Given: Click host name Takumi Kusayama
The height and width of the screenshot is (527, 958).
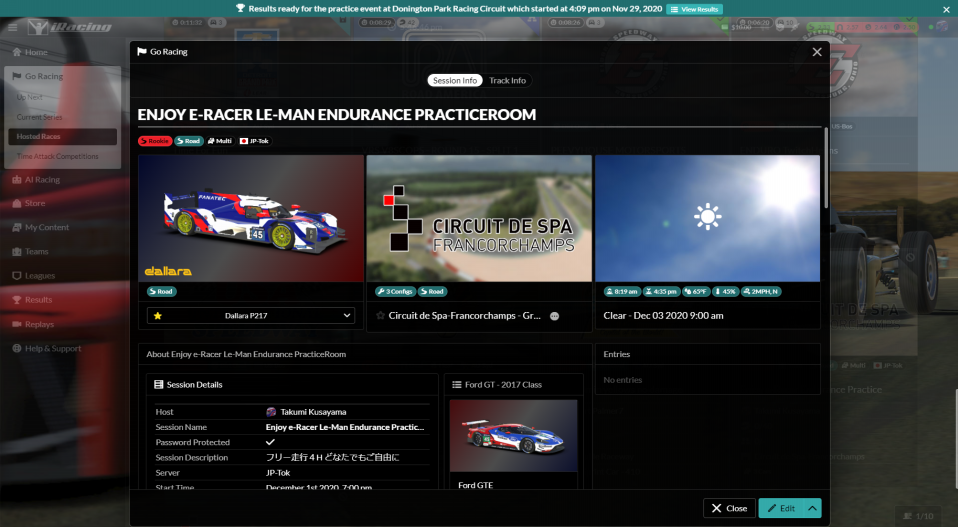Looking at the screenshot, I should [313, 412].
